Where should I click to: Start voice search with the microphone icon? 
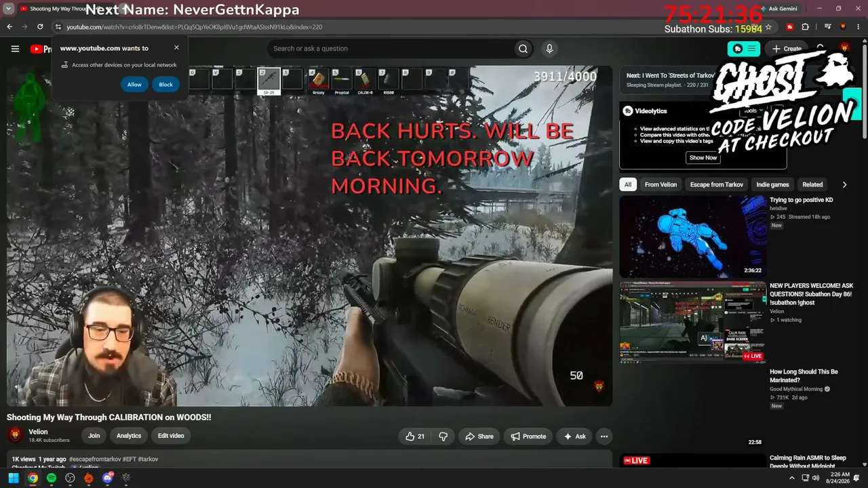(x=549, y=49)
